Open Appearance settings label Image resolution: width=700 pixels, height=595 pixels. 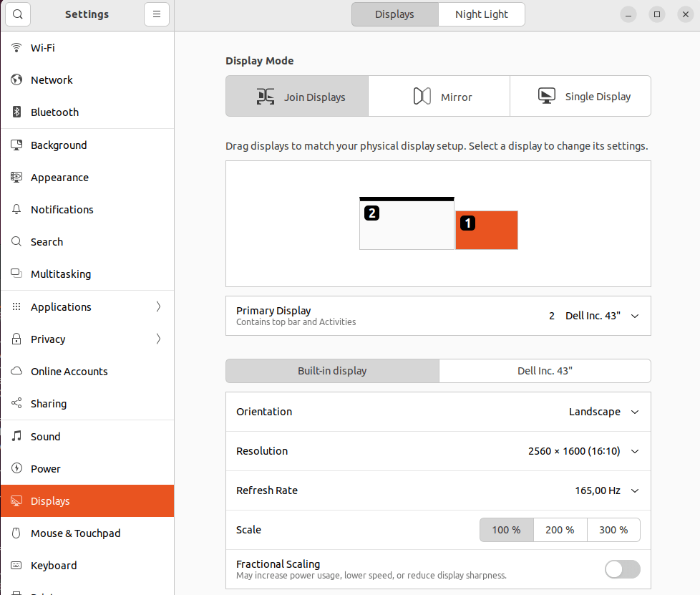click(x=60, y=178)
